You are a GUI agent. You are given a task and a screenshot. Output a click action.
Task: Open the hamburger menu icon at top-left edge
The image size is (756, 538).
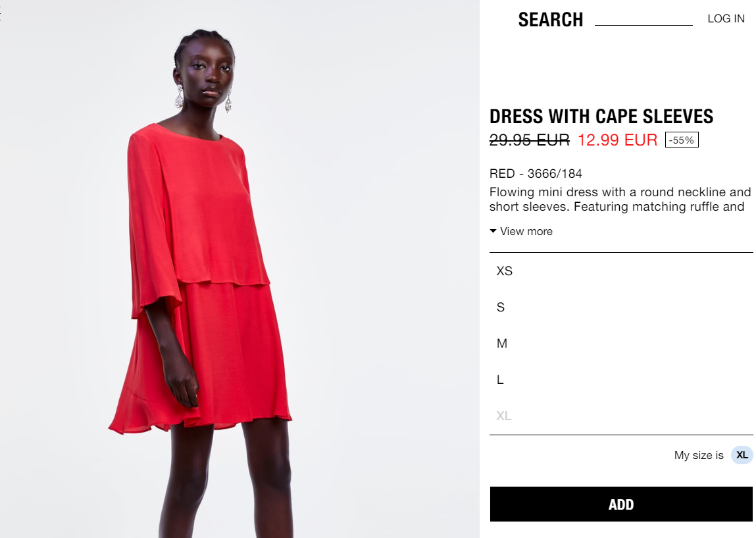(1, 14)
